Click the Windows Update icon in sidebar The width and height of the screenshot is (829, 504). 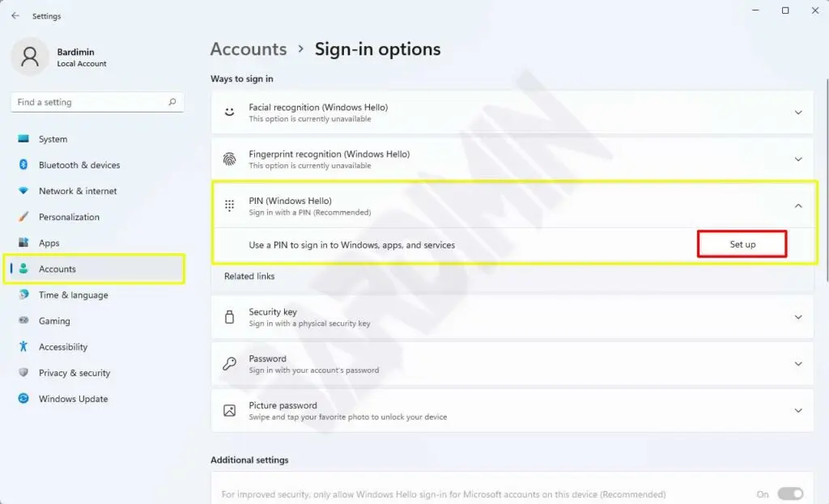pos(23,398)
